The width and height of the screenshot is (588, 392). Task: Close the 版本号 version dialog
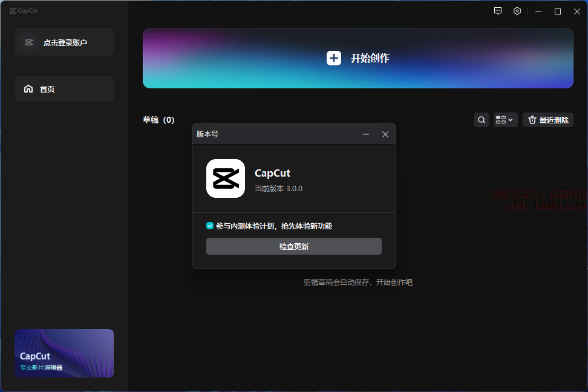click(x=385, y=134)
